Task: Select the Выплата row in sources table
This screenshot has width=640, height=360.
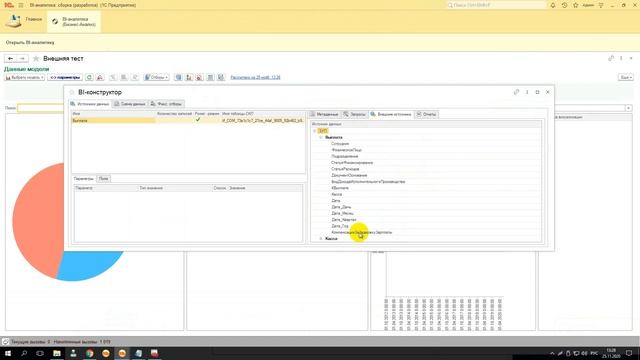Action: click(x=188, y=120)
